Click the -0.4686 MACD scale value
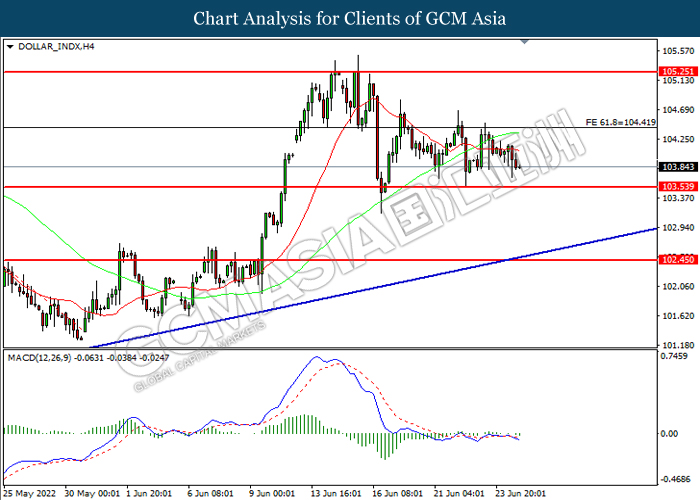Viewport: 700px width, 500px height. (x=674, y=479)
